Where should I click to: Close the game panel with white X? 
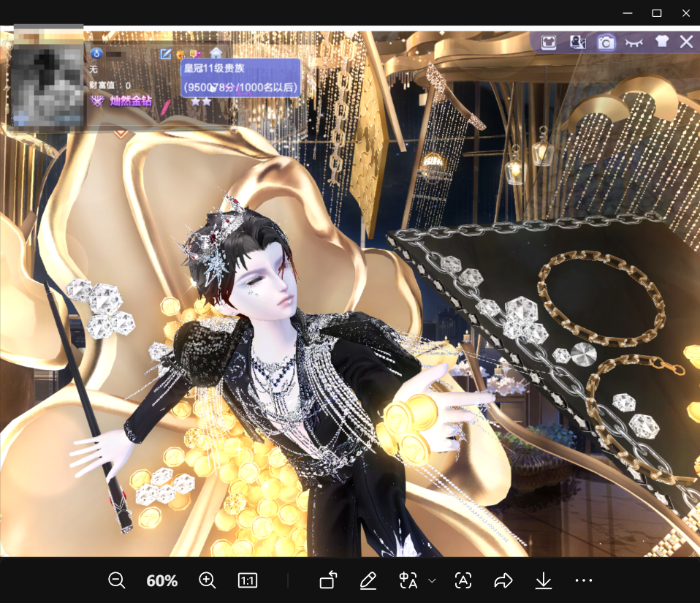[686, 42]
